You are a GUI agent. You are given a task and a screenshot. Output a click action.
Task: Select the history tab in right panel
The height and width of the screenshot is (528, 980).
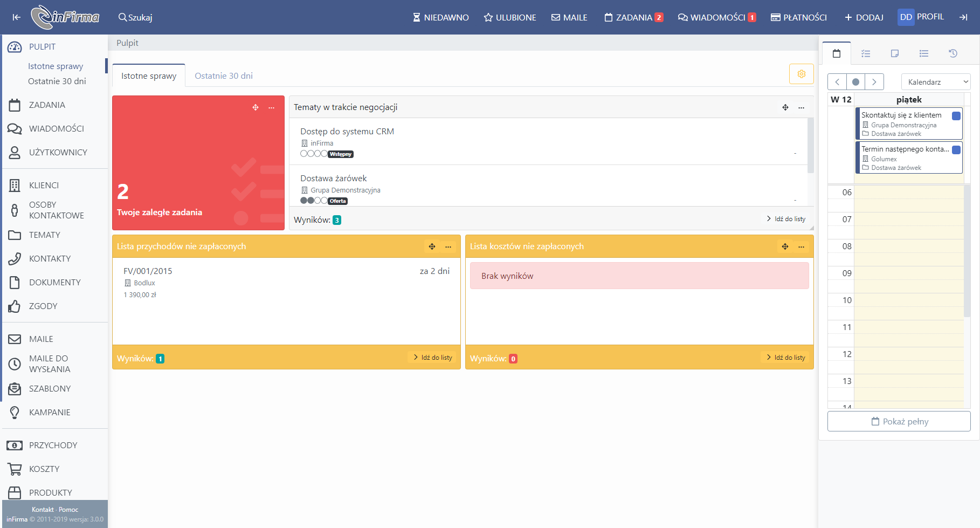pyautogui.click(x=953, y=53)
